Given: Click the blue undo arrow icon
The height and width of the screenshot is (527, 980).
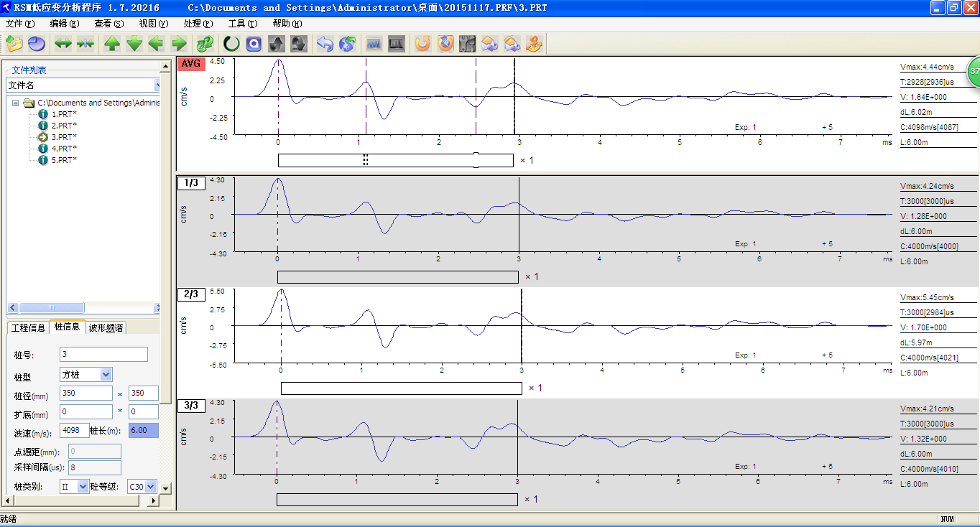Looking at the screenshot, I should (x=325, y=44).
